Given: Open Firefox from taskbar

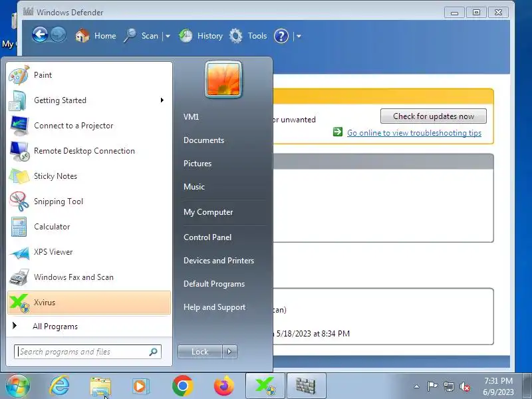Looking at the screenshot, I should pos(224,386).
